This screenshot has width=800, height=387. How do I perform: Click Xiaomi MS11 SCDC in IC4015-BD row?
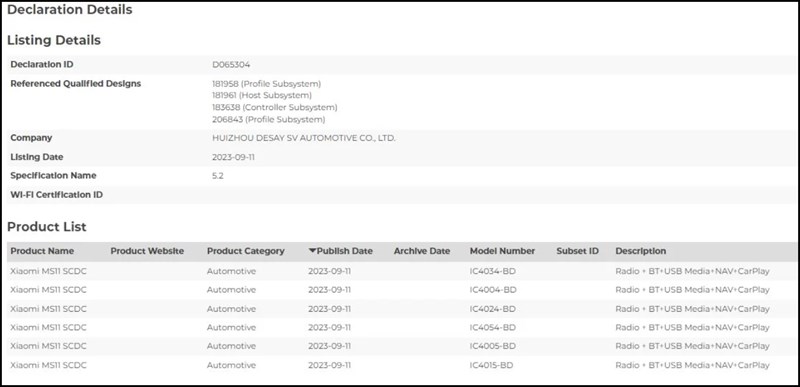point(48,365)
